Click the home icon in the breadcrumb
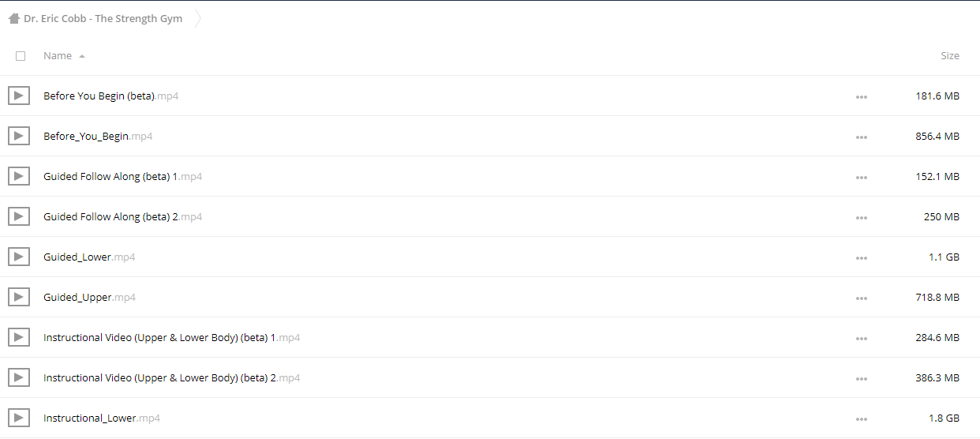 pos(14,18)
